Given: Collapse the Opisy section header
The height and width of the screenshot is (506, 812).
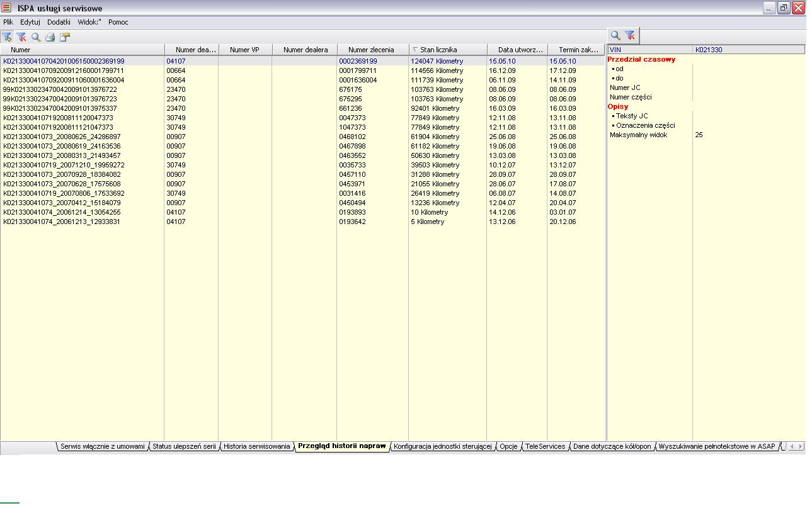Looking at the screenshot, I should point(618,106).
